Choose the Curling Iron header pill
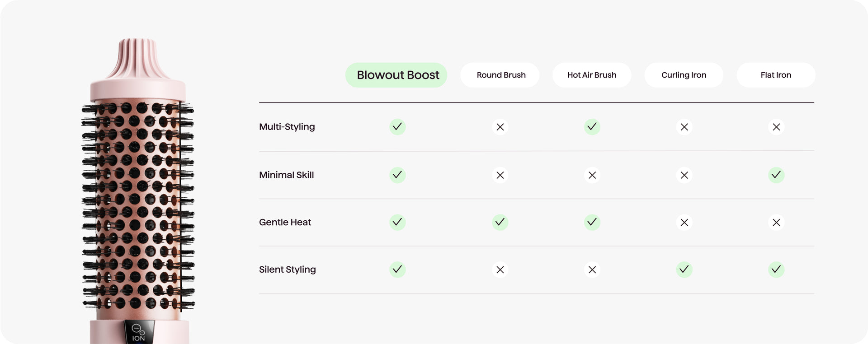Image resolution: width=868 pixels, height=344 pixels. 684,75
